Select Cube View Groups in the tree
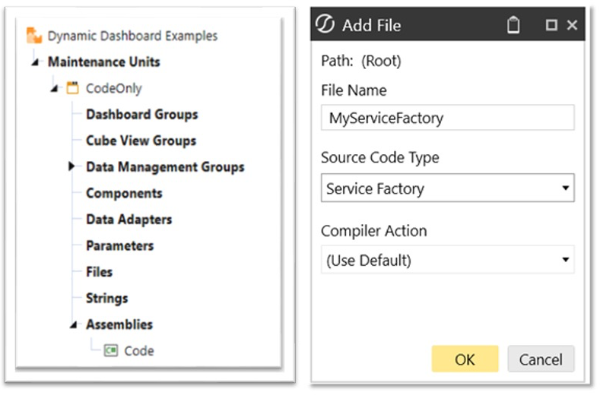Screen dimensions: 600x395 click(141, 140)
